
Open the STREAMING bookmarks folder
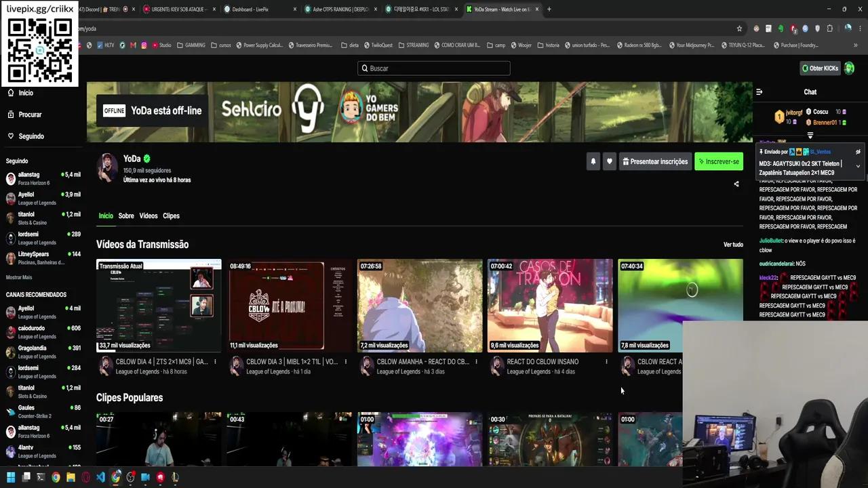tap(414, 45)
